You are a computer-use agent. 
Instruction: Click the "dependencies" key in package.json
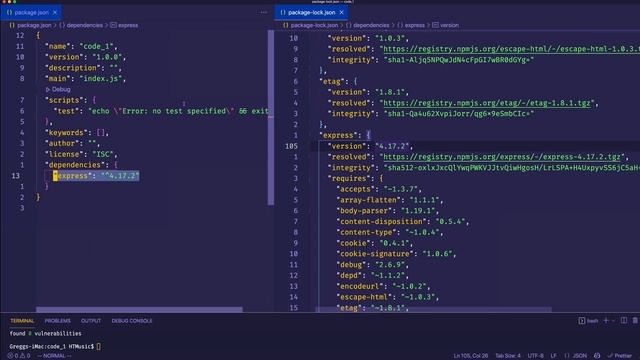tap(75, 165)
